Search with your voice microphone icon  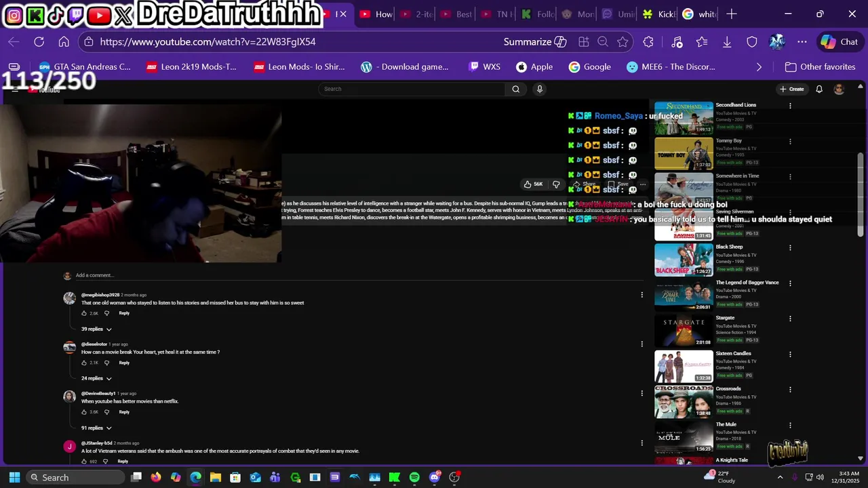(540, 89)
